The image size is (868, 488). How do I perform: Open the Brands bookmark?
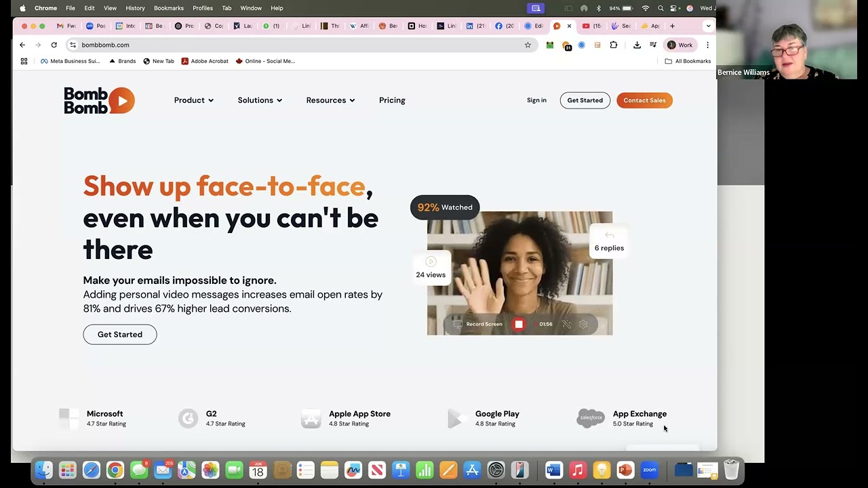pyautogui.click(x=122, y=61)
